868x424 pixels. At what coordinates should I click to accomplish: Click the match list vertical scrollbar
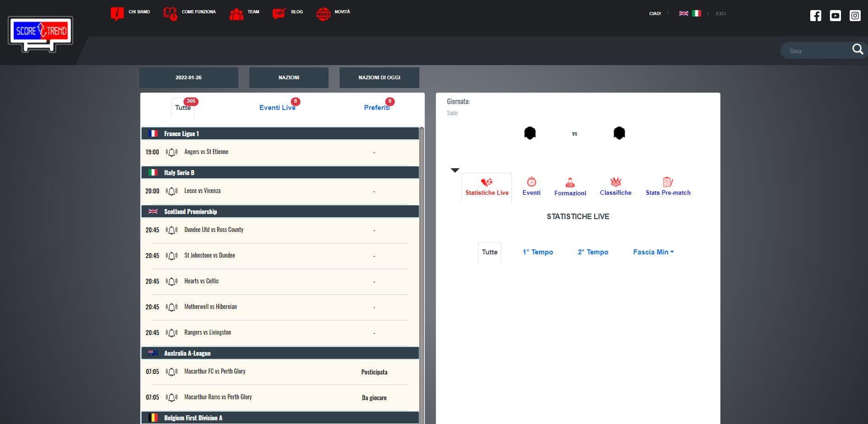422,275
